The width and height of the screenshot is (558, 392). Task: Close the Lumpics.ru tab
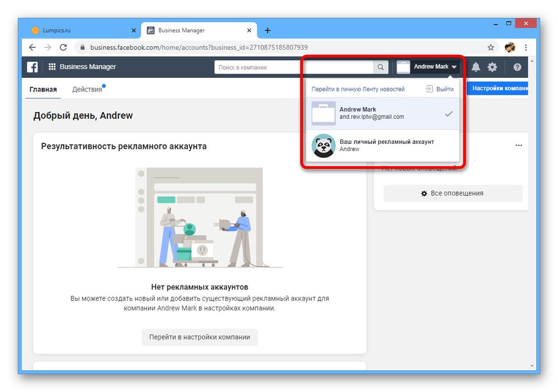134,31
